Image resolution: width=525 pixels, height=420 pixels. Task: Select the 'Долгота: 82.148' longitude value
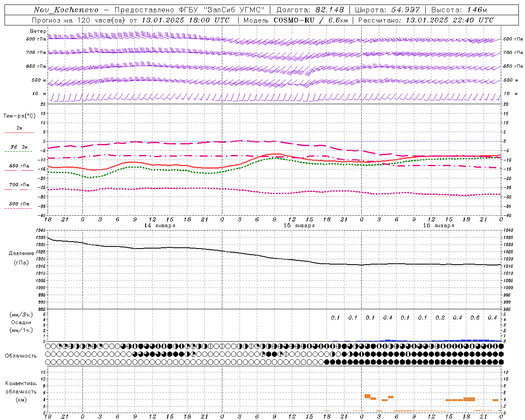pyautogui.click(x=310, y=10)
